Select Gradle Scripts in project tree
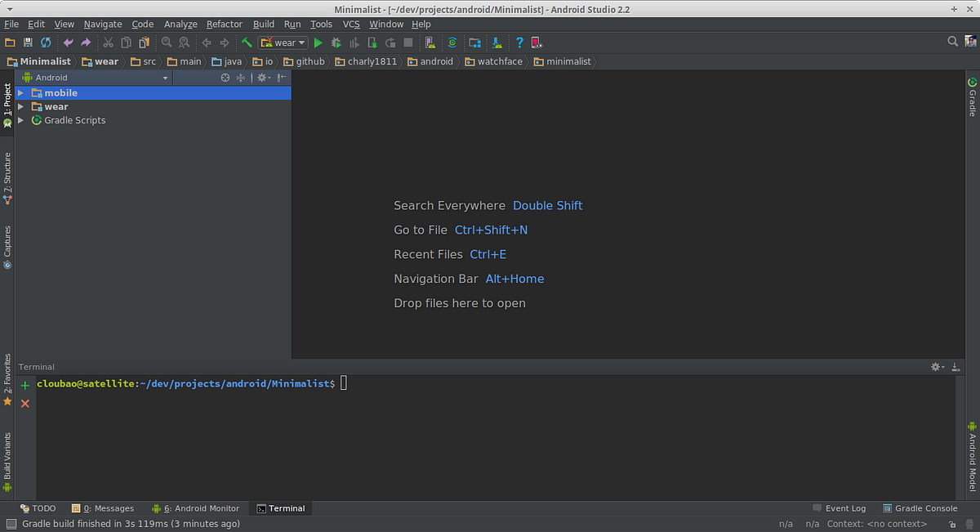This screenshot has width=980, height=532. [74, 120]
